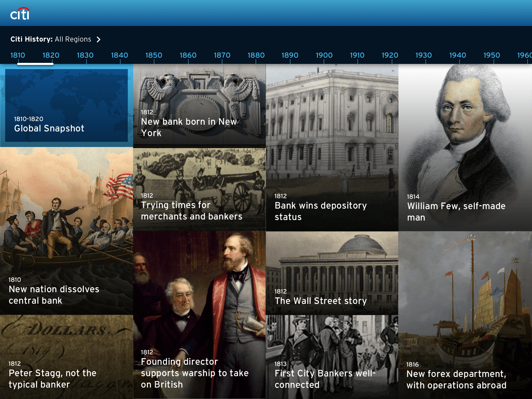The width and height of the screenshot is (532, 399).
Task: Open Bank wins depository status tile
Action: [x=332, y=148]
